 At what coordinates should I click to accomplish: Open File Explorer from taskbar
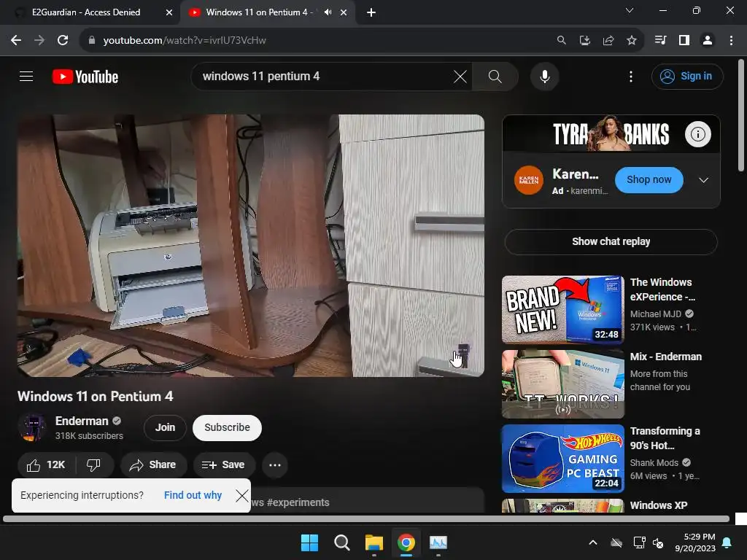click(x=374, y=542)
